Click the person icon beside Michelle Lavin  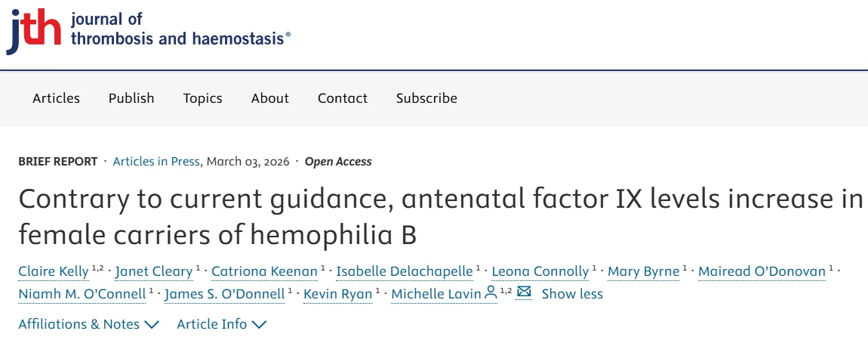[x=491, y=293]
